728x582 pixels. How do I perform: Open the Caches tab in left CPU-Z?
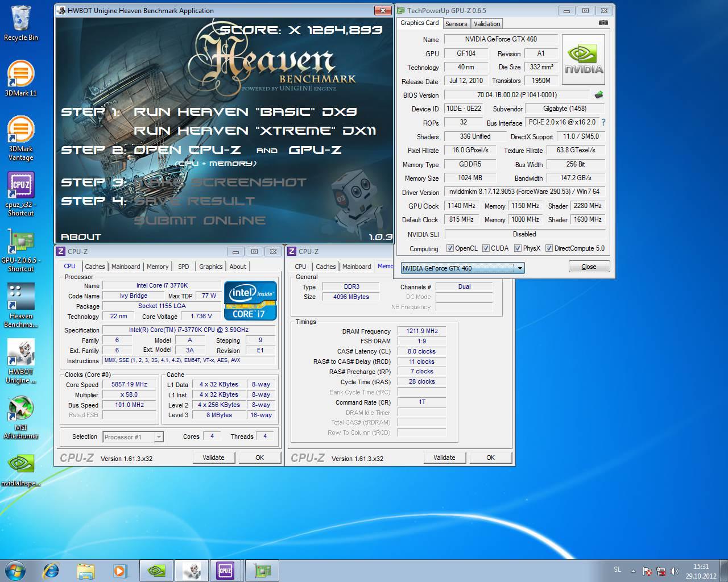(95, 267)
